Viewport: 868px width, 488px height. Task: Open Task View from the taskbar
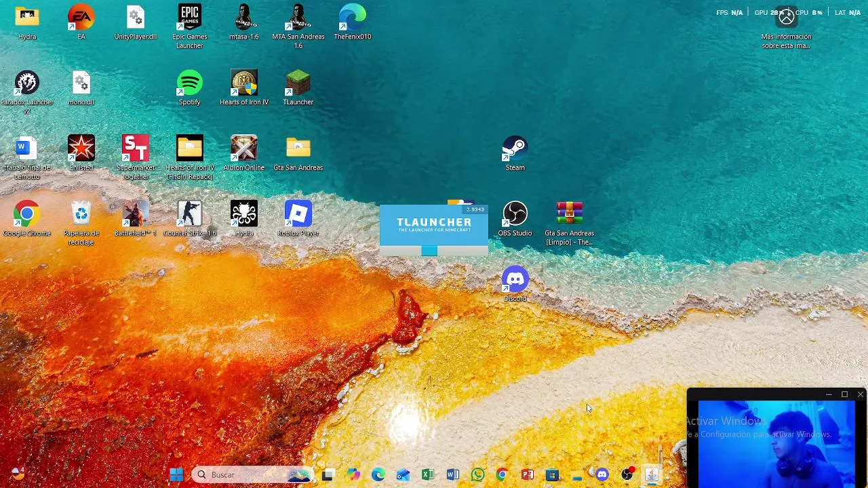point(328,474)
